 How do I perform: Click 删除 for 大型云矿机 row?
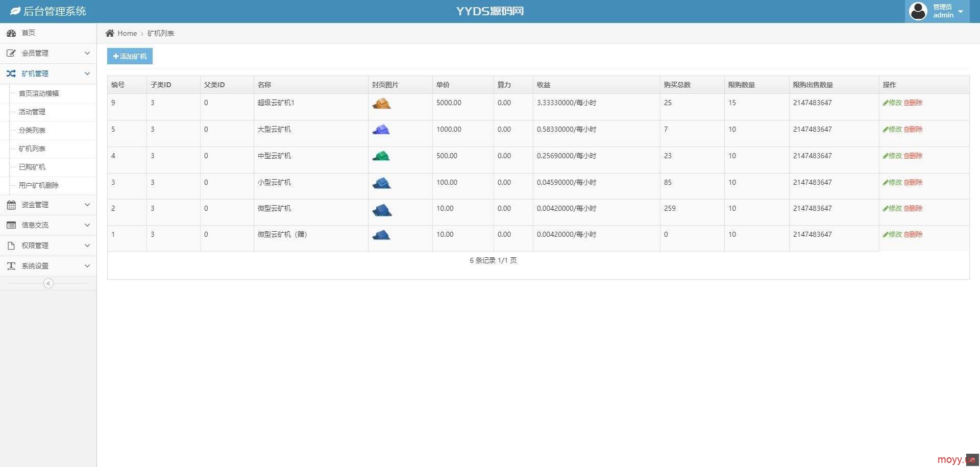click(913, 129)
